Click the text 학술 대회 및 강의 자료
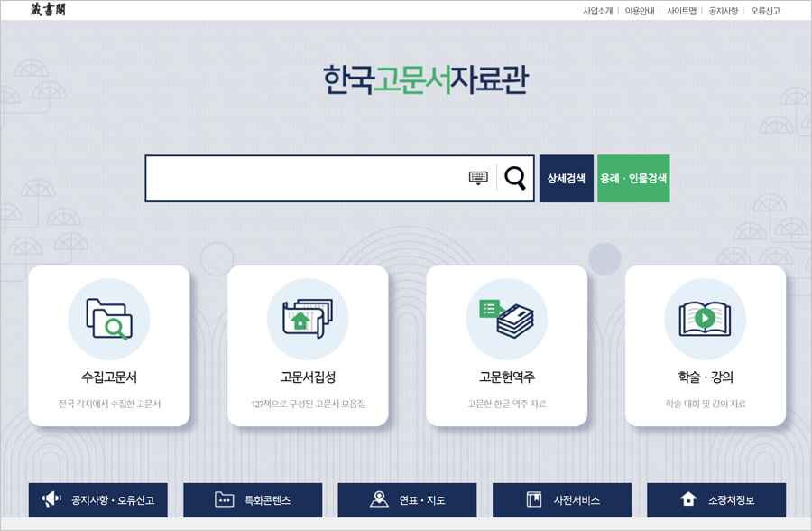Image resolution: width=812 pixels, height=531 pixels. coord(706,404)
